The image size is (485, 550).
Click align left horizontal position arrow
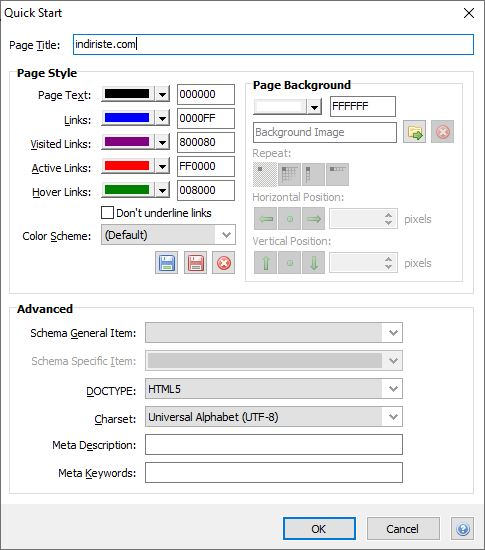(265, 219)
